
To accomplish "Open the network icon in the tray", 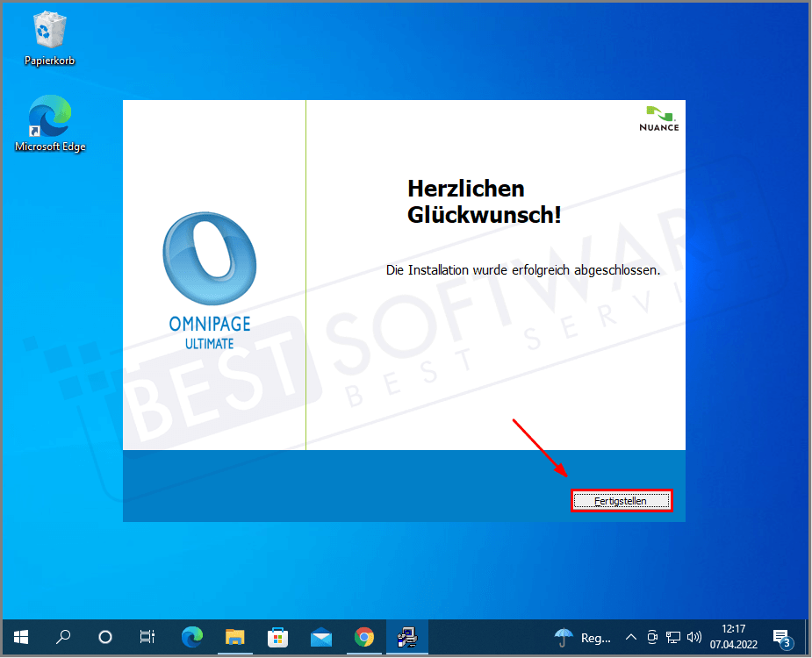I will tap(673, 637).
